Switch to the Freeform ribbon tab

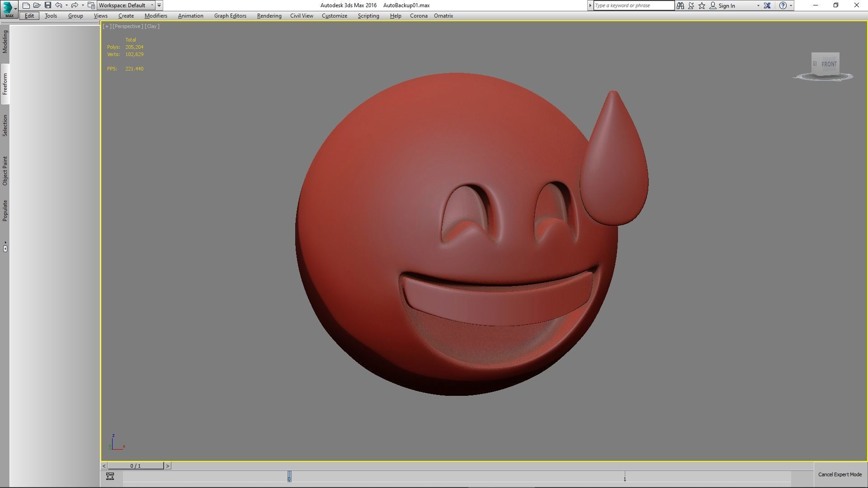pos(5,84)
